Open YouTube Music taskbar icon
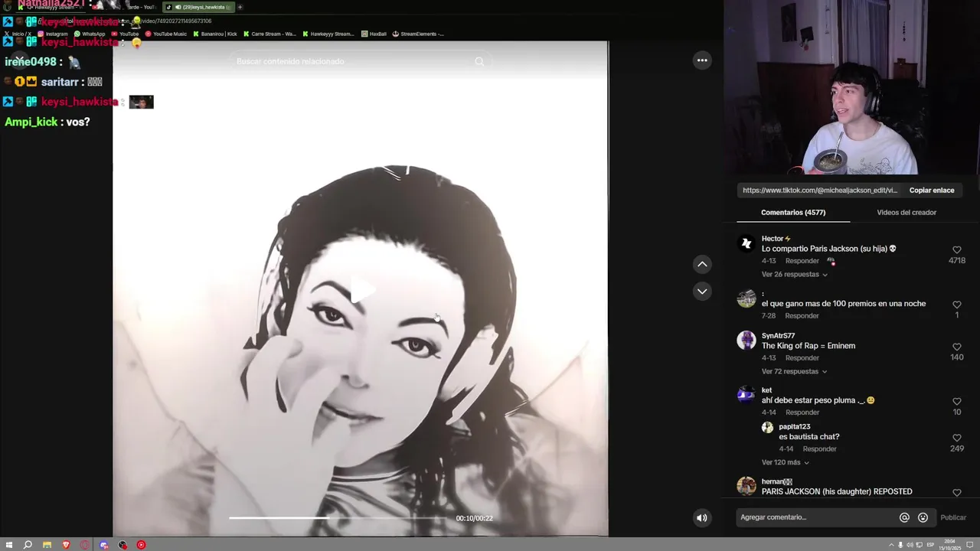 [141, 545]
